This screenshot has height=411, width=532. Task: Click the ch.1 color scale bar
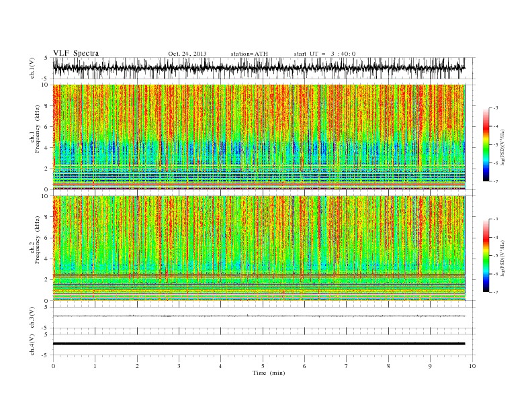tap(486, 144)
